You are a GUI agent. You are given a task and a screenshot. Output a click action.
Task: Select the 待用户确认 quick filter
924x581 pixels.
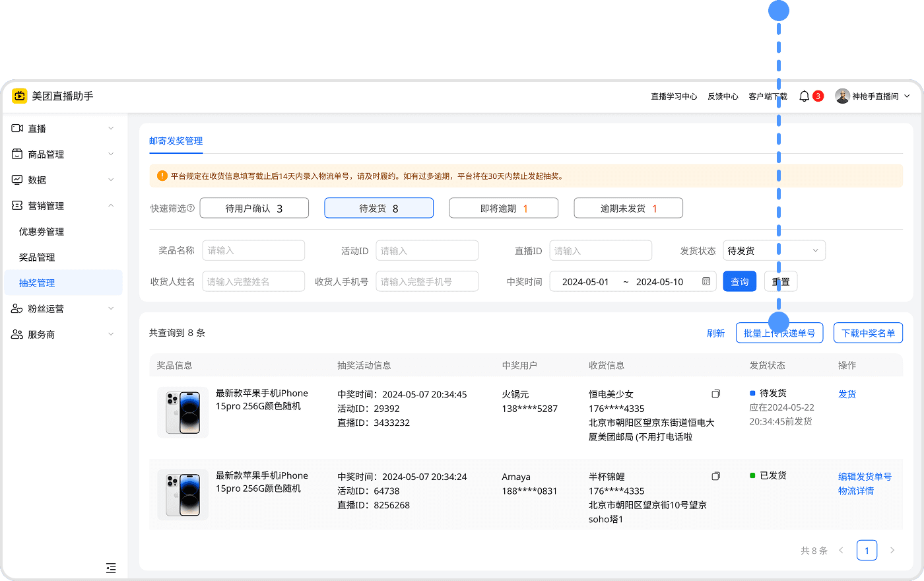pyautogui.click(x=254, y=208)
